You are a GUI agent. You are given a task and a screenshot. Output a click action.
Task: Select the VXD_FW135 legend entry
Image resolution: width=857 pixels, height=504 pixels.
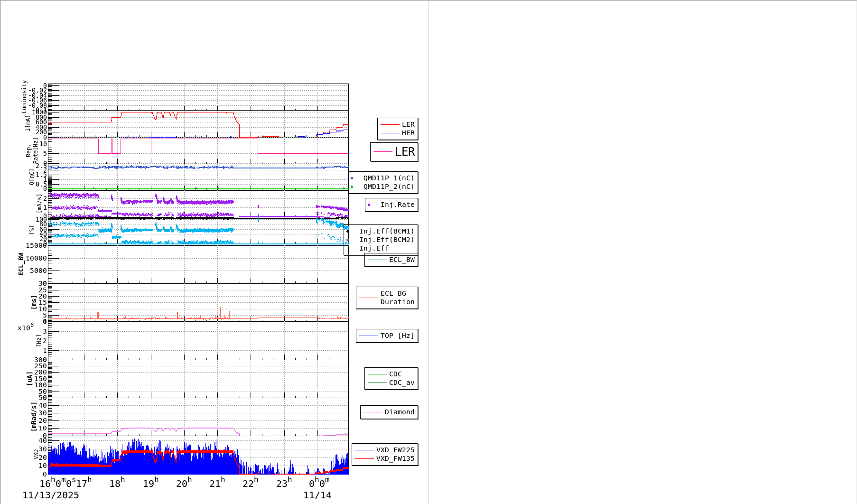point(385,459)
